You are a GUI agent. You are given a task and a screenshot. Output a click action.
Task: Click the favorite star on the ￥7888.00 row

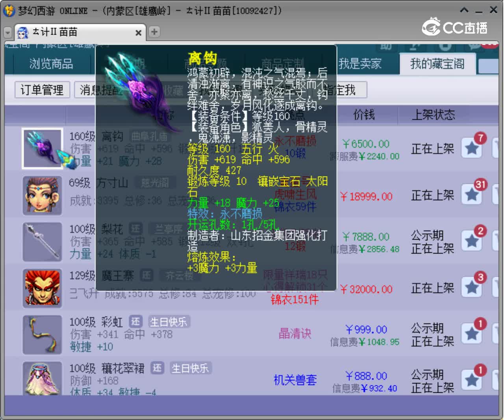coord(472,241)
